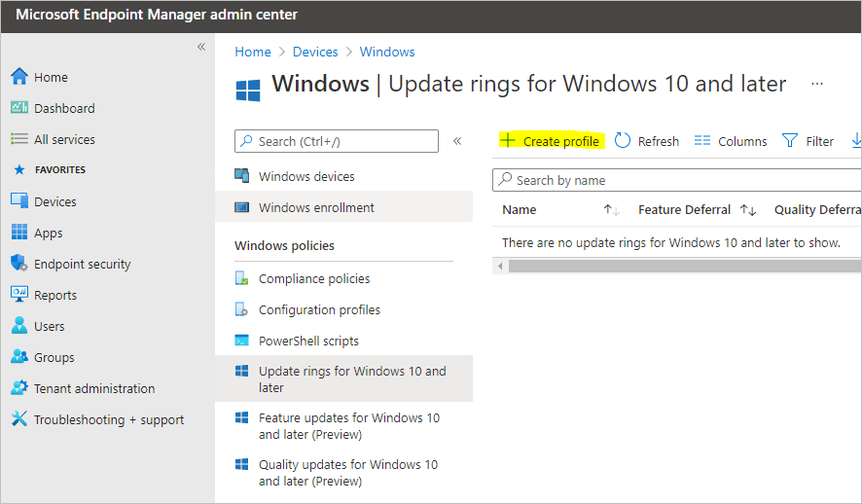Click the Refresh circular arrow icon
This screenshot has width=862, height=504.
pos(623,141)
